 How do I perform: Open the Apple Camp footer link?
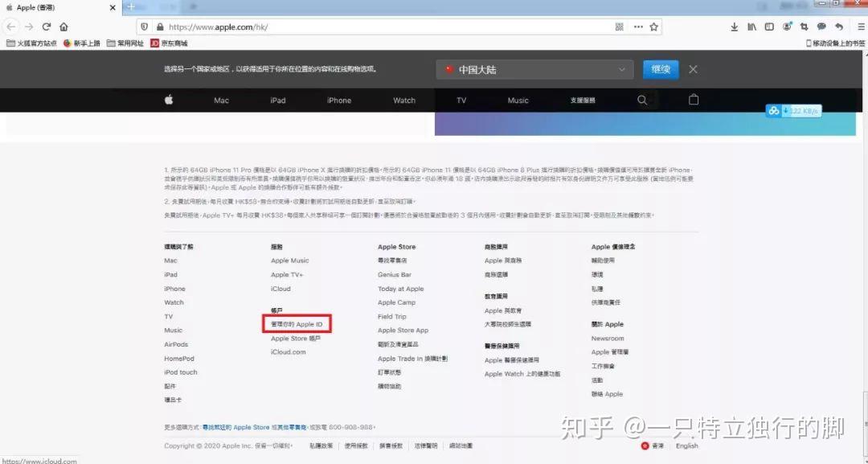396,303
